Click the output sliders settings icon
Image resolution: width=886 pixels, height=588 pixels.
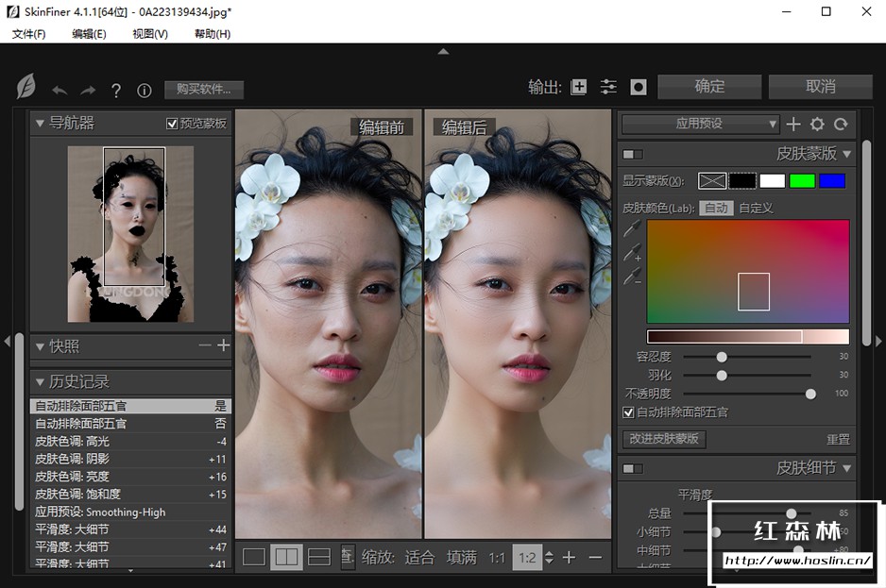[608, 87]
